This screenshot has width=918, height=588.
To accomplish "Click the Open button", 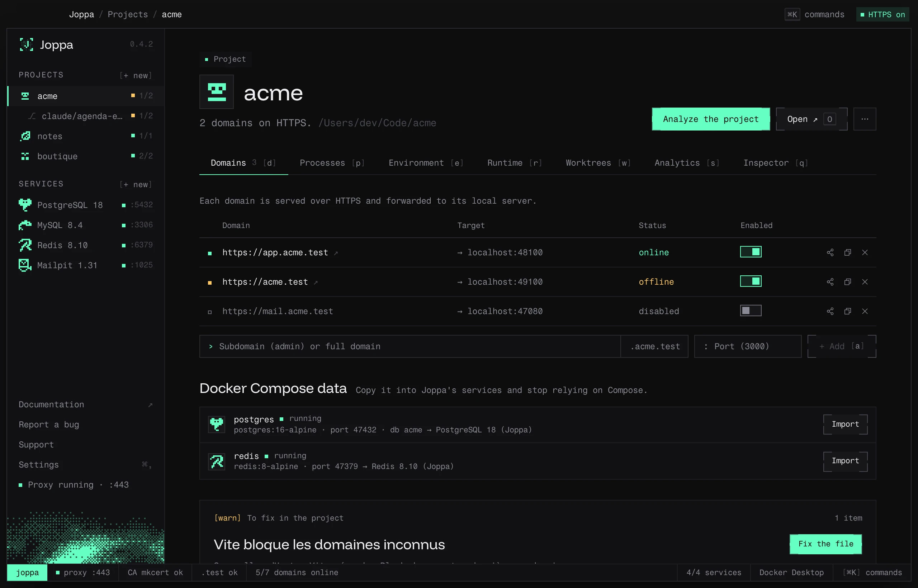I will 811,119.
